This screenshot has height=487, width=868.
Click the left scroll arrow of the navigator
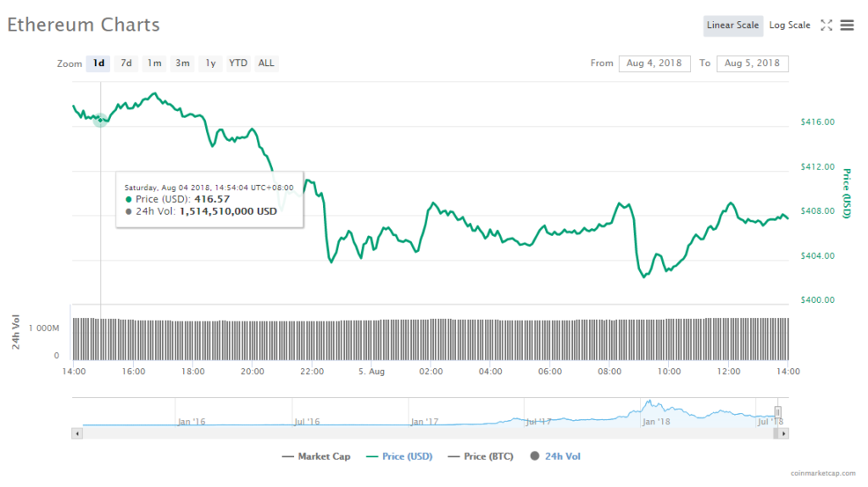[x=77, y=434]
